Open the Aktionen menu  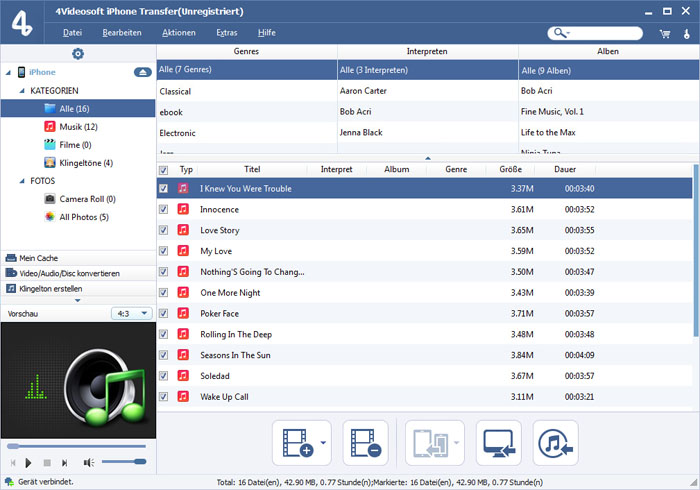[179, 33]
